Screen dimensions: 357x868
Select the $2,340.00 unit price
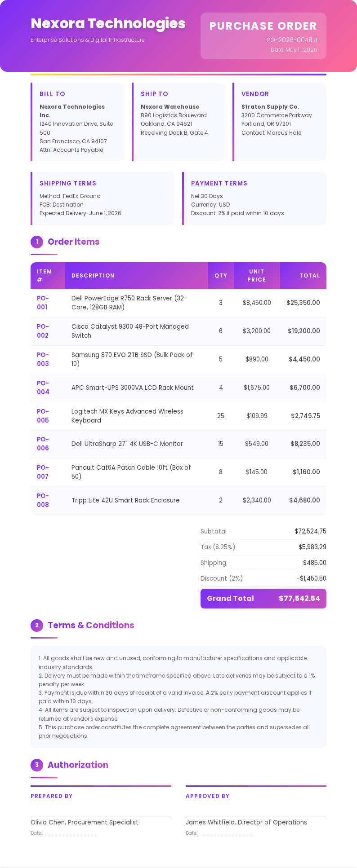coord(257,500)
